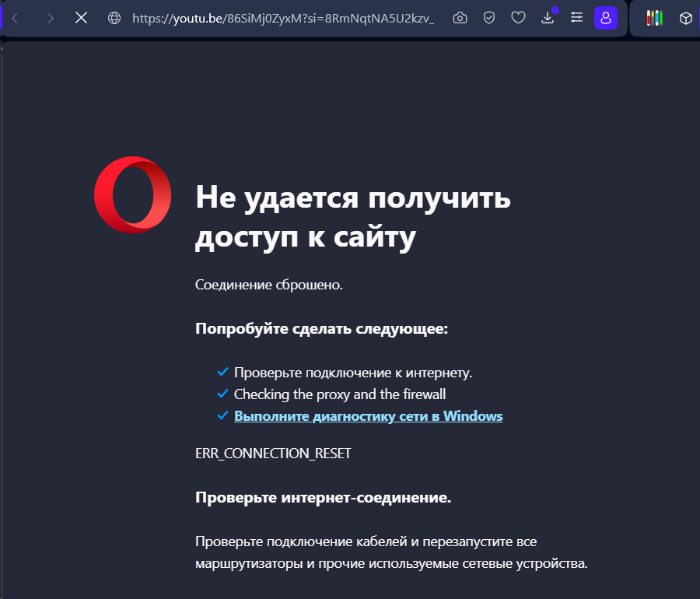This screenshot has height=599, width=700.
Task: Open site info globe icon in address bar
Action: coord(114,18)
